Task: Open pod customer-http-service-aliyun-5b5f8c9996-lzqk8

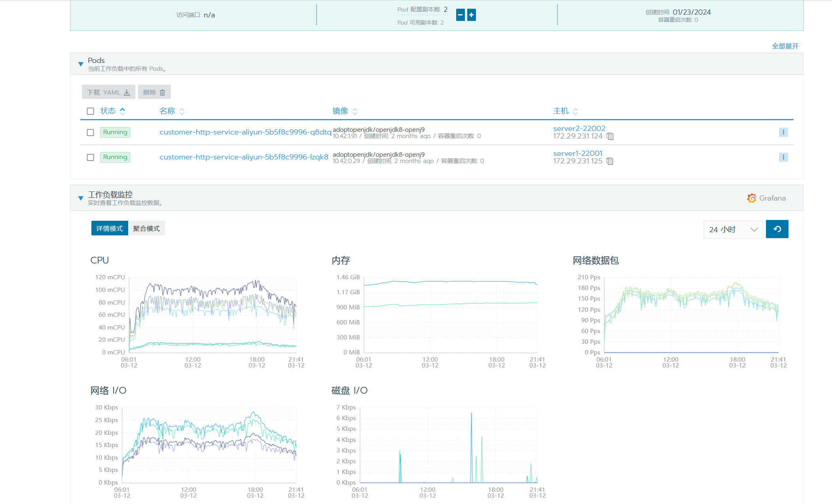Action: pos(244,157)
